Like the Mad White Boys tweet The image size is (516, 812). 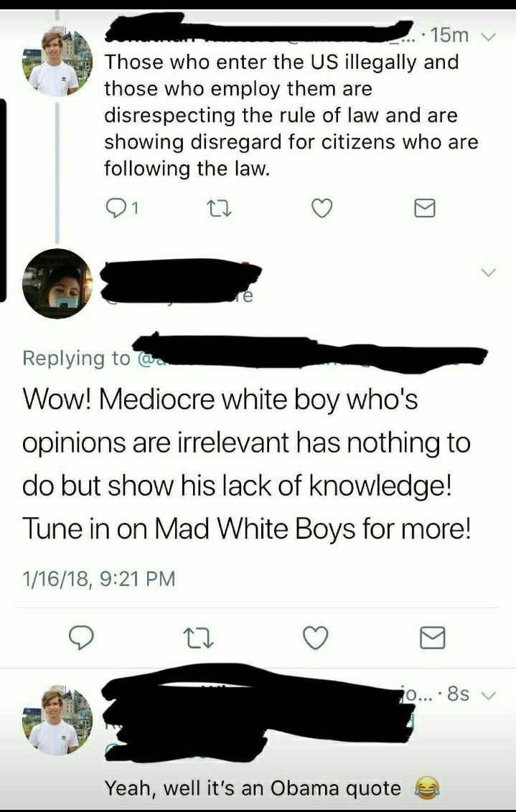point(316,638)
